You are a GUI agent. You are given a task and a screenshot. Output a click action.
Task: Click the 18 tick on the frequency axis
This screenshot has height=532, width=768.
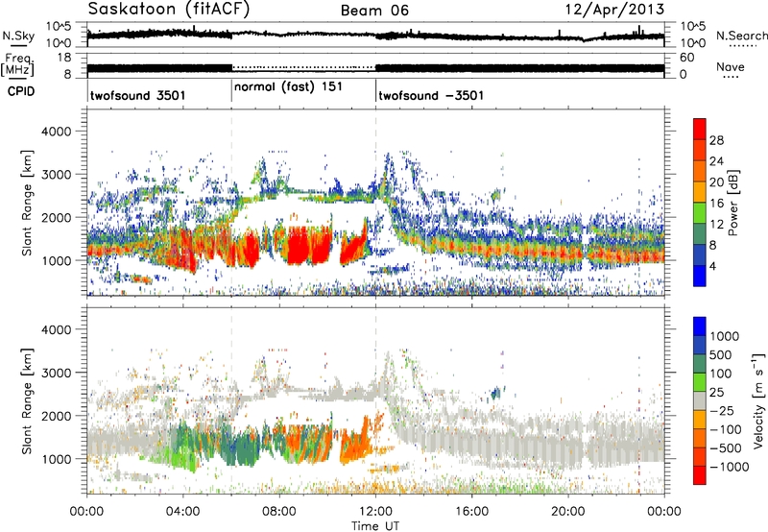coord(64,58)
